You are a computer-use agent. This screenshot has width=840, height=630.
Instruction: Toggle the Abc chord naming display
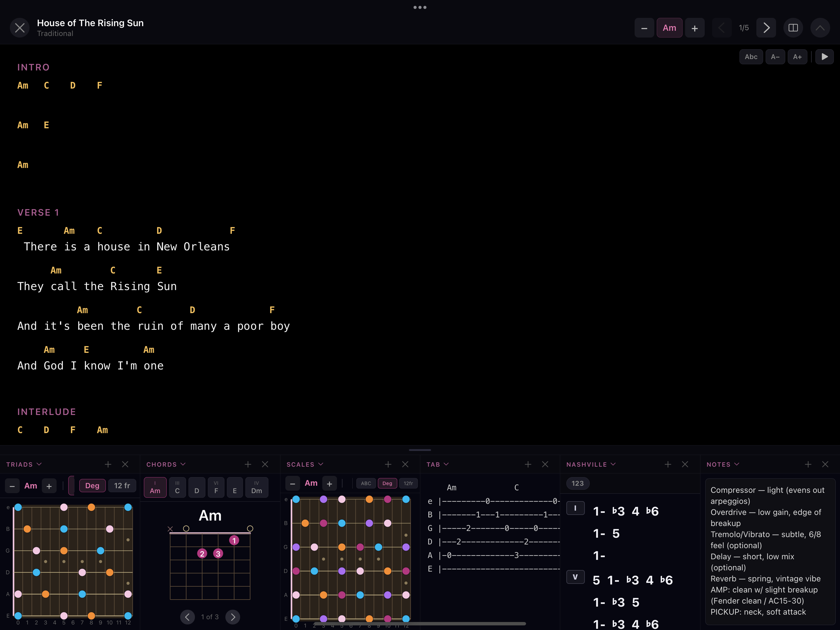(x=751, y=57)
